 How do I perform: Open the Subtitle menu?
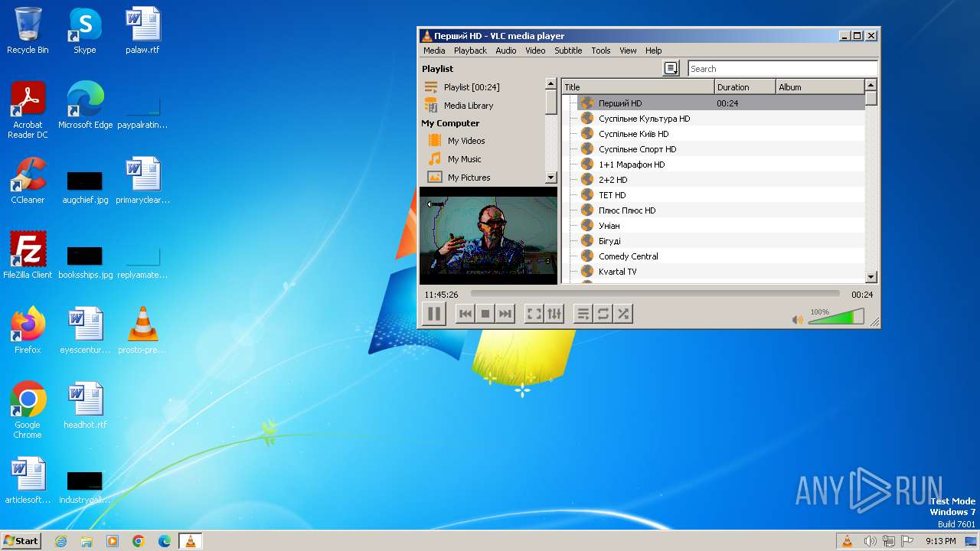coord(568,51)
